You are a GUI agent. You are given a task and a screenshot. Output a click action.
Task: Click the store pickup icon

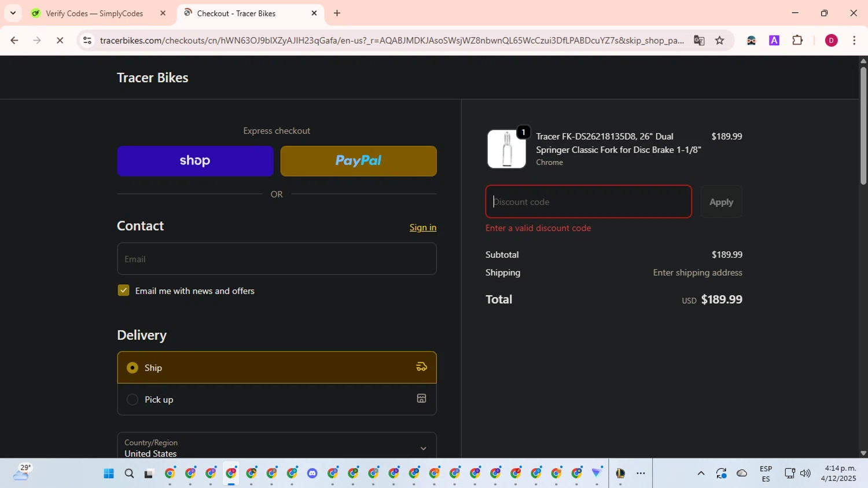(x=421, y=398)
